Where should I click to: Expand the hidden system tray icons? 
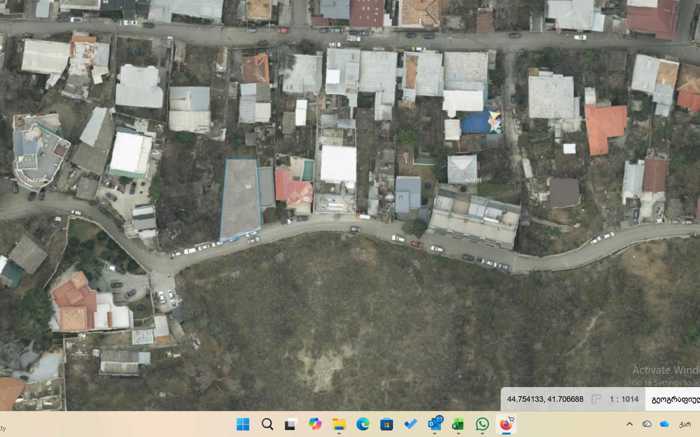(x=629, y=424)
